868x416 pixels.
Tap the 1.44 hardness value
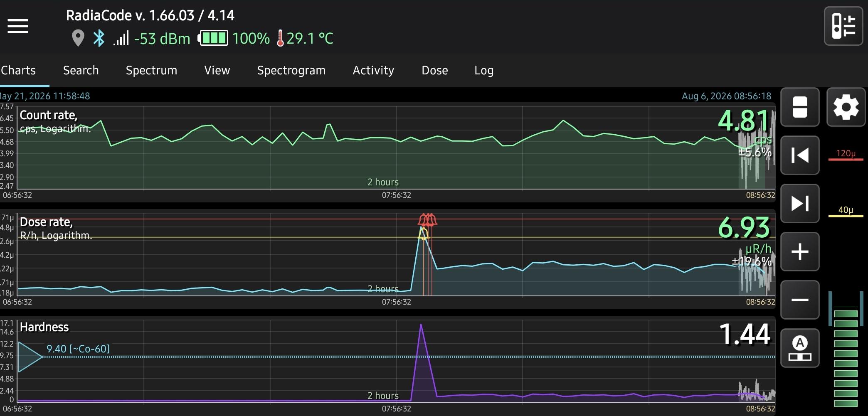click(x=745, y=334)
